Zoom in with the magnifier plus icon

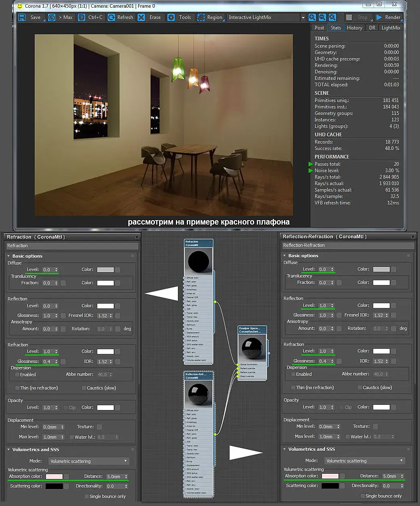[x=312, y=17]
